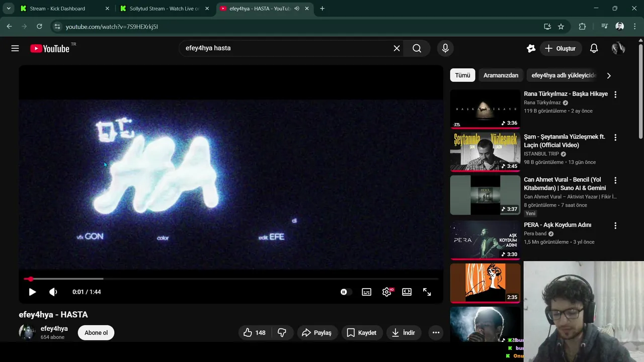This screenshot has width=644, height=362.
Task: Open options for Can Ahmet Vural - Bencil
Action: [x=615, y=180]
